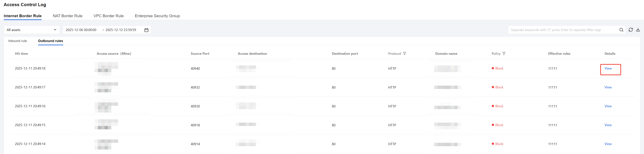Click hit time 2025-12-11 20:49:17
This screenshot has height=154, width=644.
(x=30, y=87)
